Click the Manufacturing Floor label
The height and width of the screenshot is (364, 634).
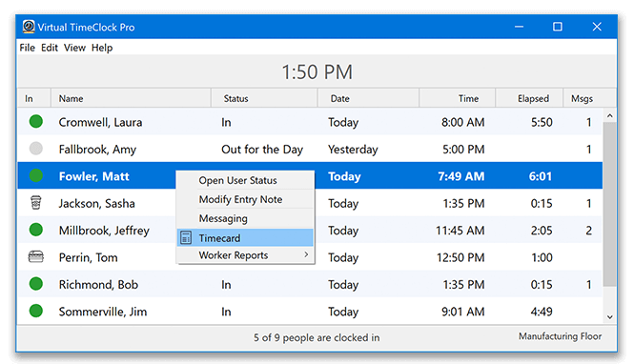[x=560, y=336]
